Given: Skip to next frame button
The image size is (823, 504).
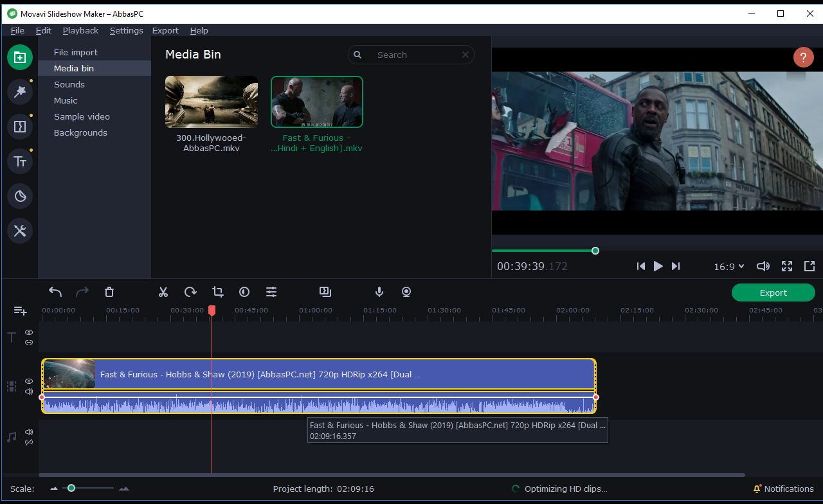Looking at the screenshot, I should 676,266.
